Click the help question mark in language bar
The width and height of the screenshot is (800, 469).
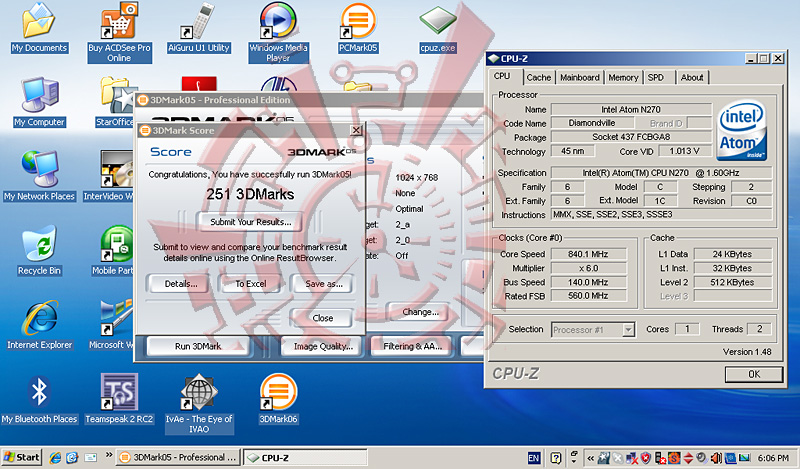point(556,458)
